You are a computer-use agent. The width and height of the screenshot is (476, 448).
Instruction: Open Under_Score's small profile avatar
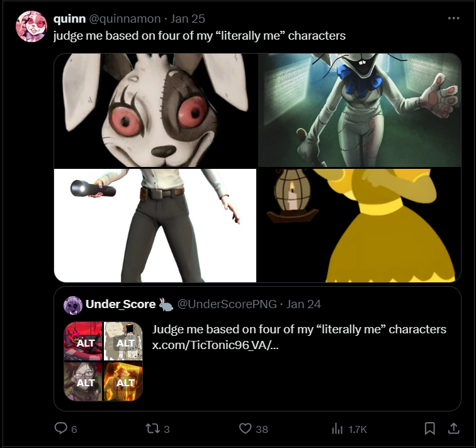pos(73,305)
